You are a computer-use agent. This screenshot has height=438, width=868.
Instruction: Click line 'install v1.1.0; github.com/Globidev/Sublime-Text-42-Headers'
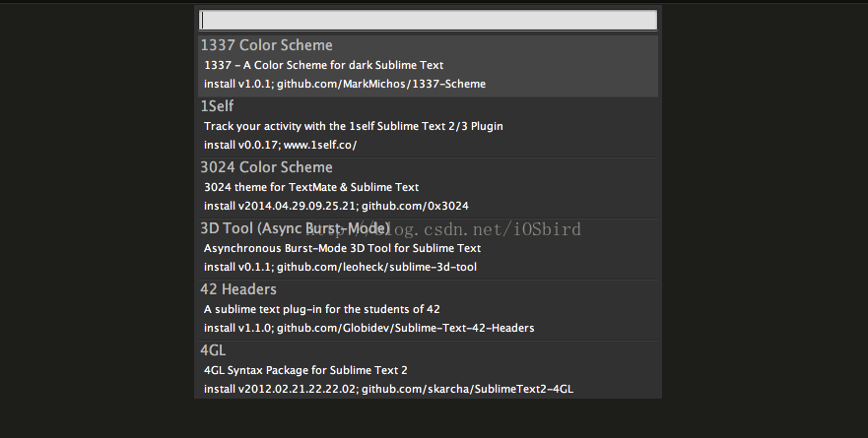[369, 328]
